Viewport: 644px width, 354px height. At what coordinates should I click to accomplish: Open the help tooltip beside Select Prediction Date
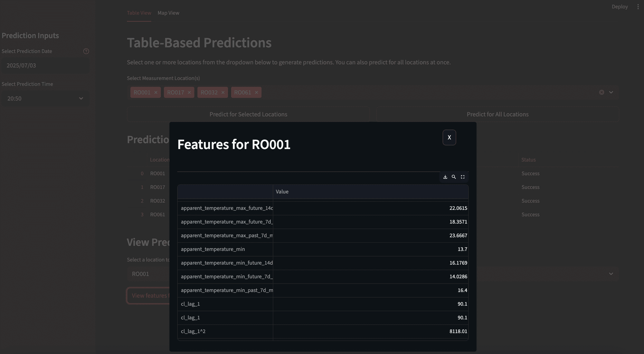click(x=86, y=51)
